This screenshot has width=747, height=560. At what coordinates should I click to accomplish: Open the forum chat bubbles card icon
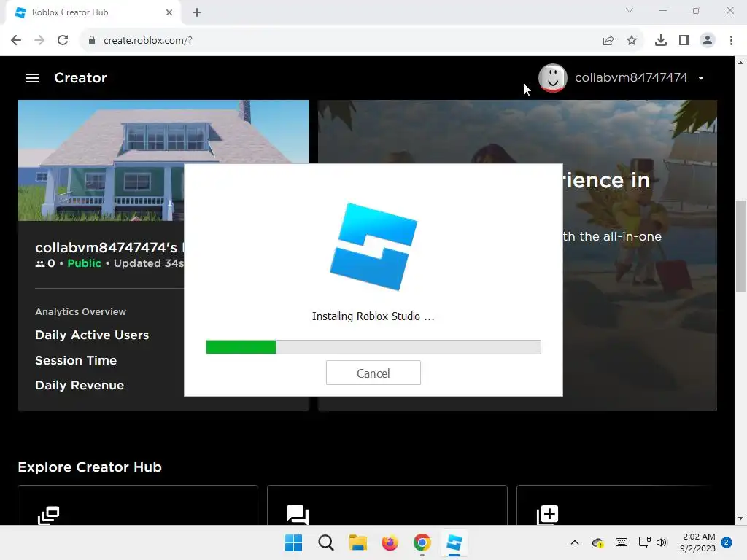tap(298, 515)
